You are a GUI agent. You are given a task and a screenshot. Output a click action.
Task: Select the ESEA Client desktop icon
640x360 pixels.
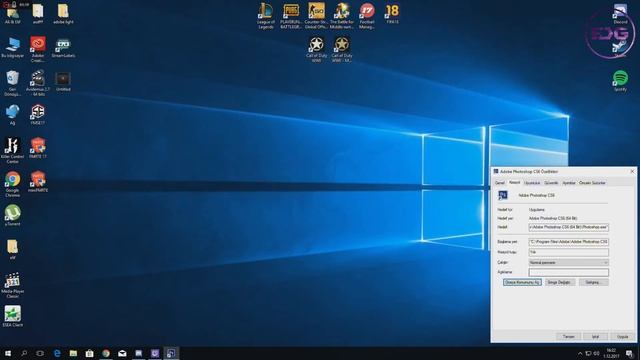pyautogui.click(x=12, y=316)
